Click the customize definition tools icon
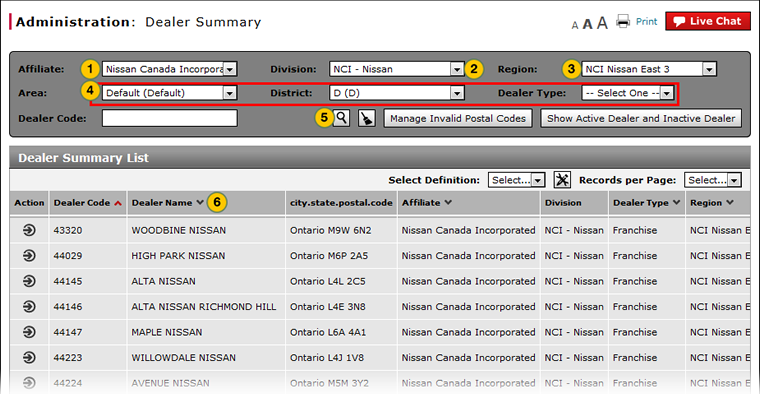Image resolution: width=760 pixels, height=394 pixels. 562,180
